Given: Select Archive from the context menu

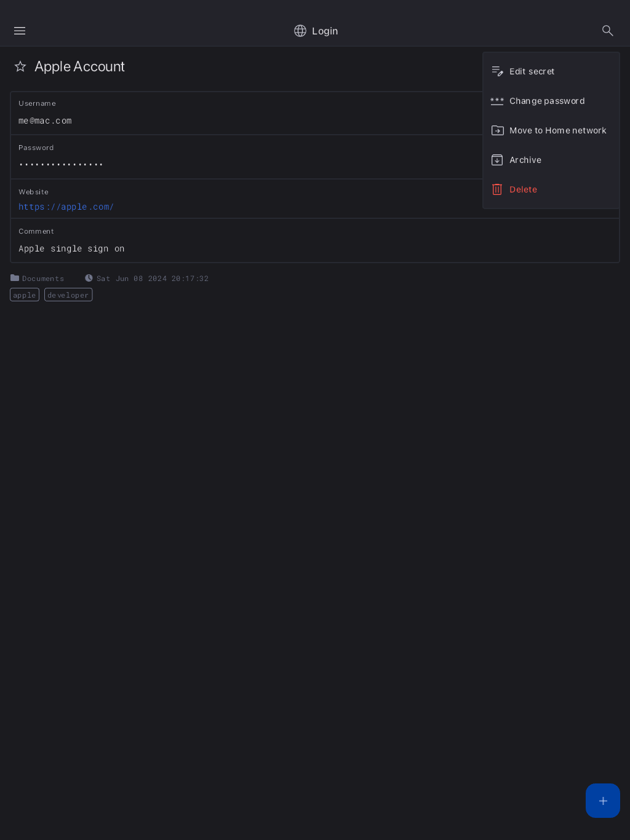Looking at the screenshot, I should click(525, 160).
